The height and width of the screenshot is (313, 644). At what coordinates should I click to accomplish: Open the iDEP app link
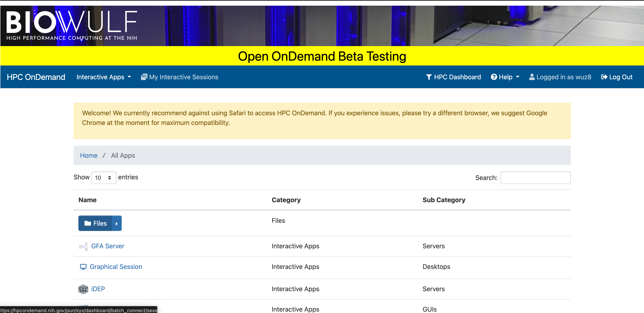coord(98,289)
